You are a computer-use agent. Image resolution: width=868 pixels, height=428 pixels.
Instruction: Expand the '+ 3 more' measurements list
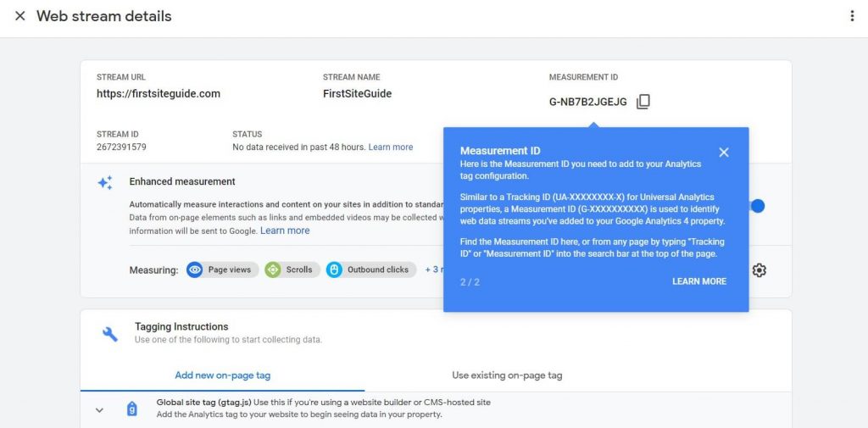(x=433, y=270)
